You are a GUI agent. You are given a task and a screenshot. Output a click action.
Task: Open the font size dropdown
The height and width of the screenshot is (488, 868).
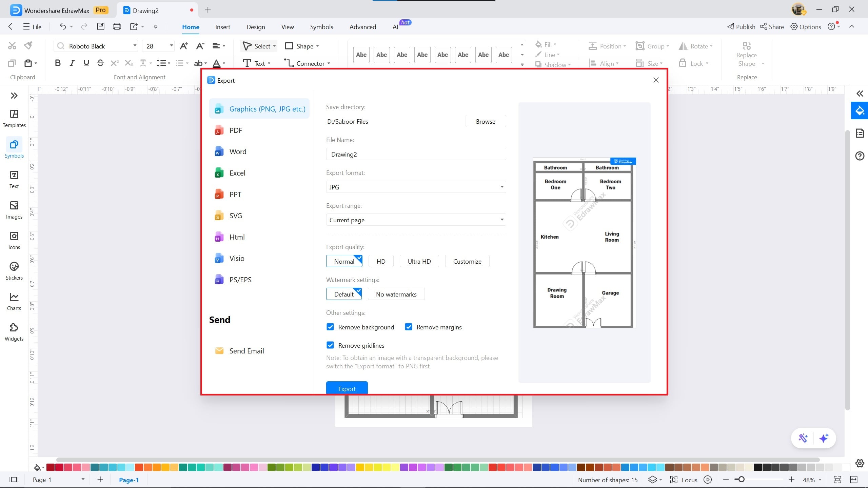click(x=171, y=46)
